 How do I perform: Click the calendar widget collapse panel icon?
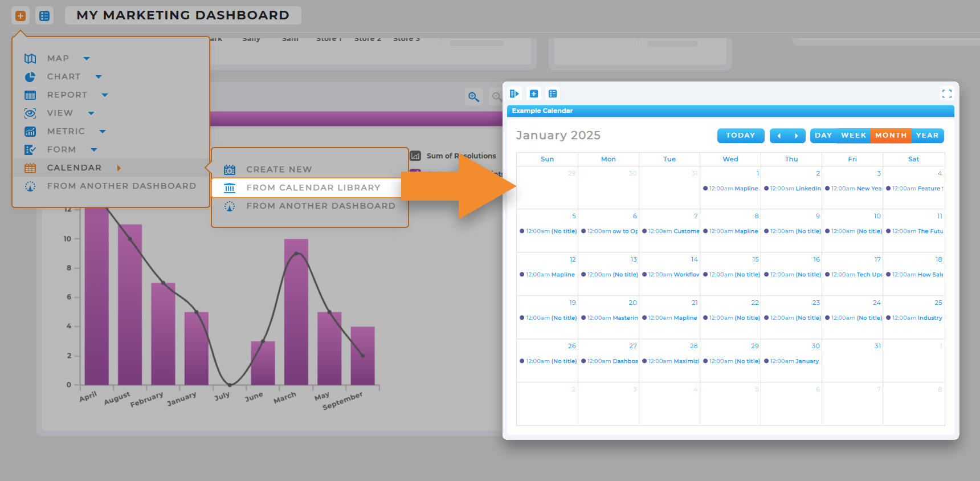pyautogui.click(x=514, y=93)
